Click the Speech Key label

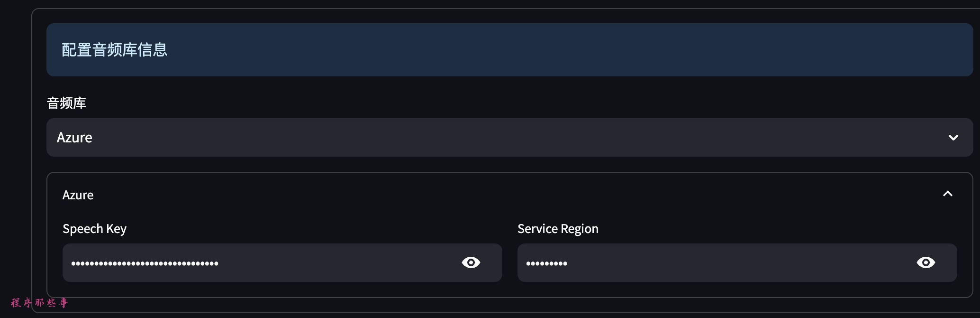click(94, 229)
